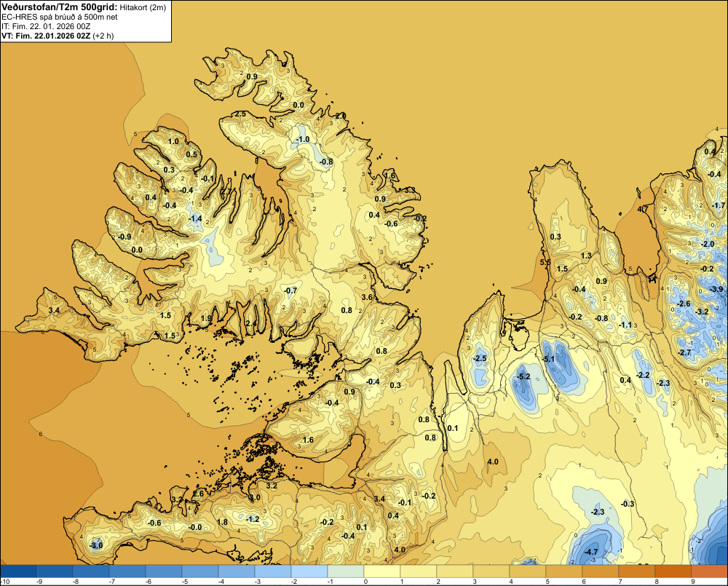This screenshot has height=586, width=728.
Task: Click the title line "Veðurstofan/T2m 500grid: Hitakort (2m)"
Action: pyautogui.click(x=84, y=7)
